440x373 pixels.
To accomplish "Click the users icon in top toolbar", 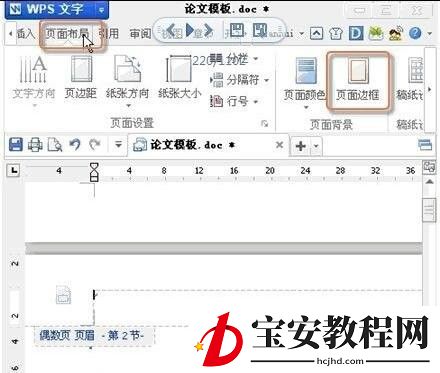I will [396, 33].
